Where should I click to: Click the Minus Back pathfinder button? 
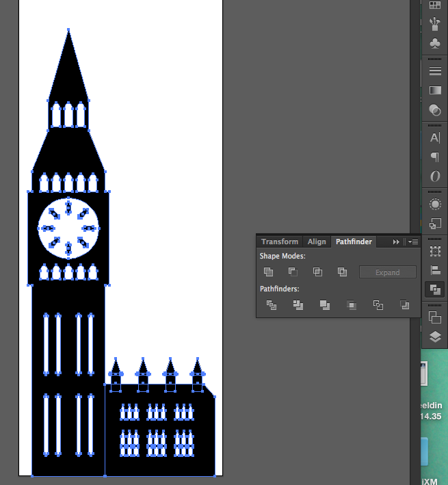404,305
